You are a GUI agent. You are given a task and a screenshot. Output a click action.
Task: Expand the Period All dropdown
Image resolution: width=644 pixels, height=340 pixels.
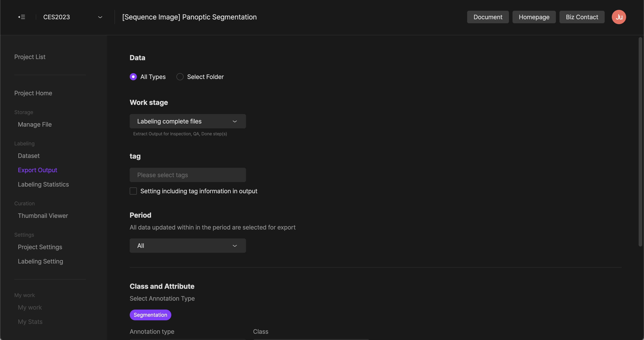point(188,246)
